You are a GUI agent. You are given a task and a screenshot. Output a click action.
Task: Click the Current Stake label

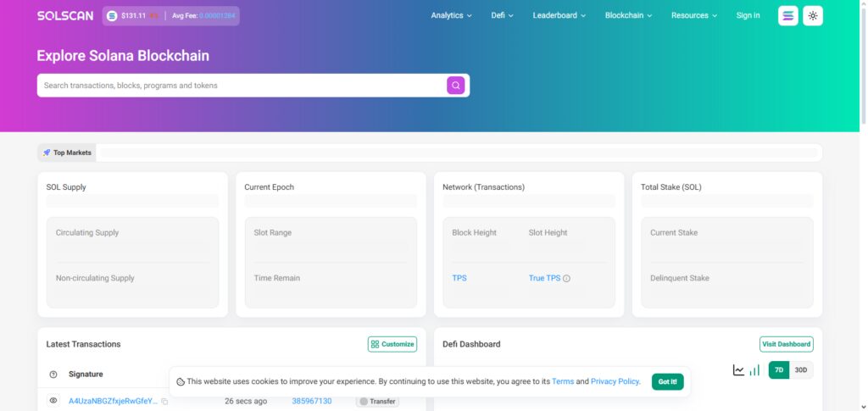674,233
